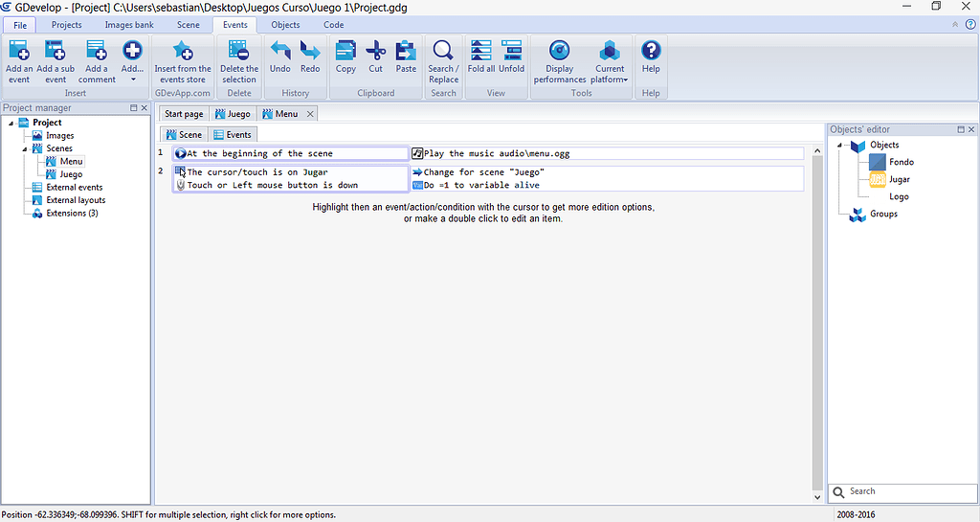Fold all events
This screenshot has width=980, height=522.
(481, 56)
